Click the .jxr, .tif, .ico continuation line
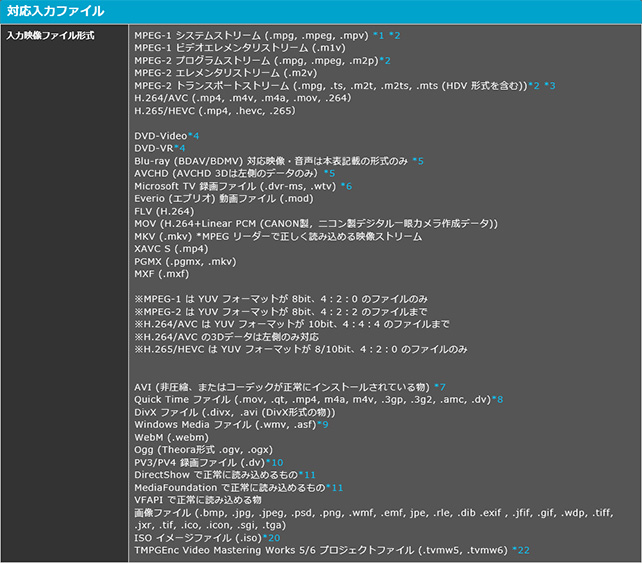Viewport: 642px width, 563px height. tap(210, 525)
